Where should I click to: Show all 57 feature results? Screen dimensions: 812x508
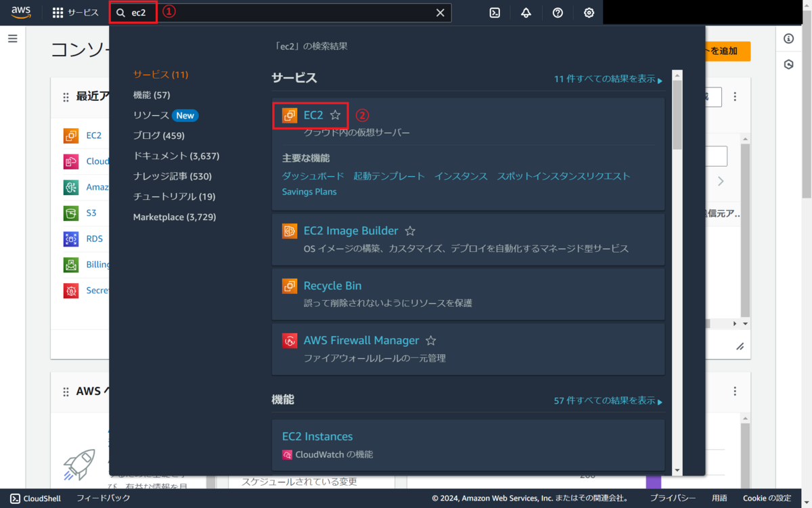(x=608, y=401)
